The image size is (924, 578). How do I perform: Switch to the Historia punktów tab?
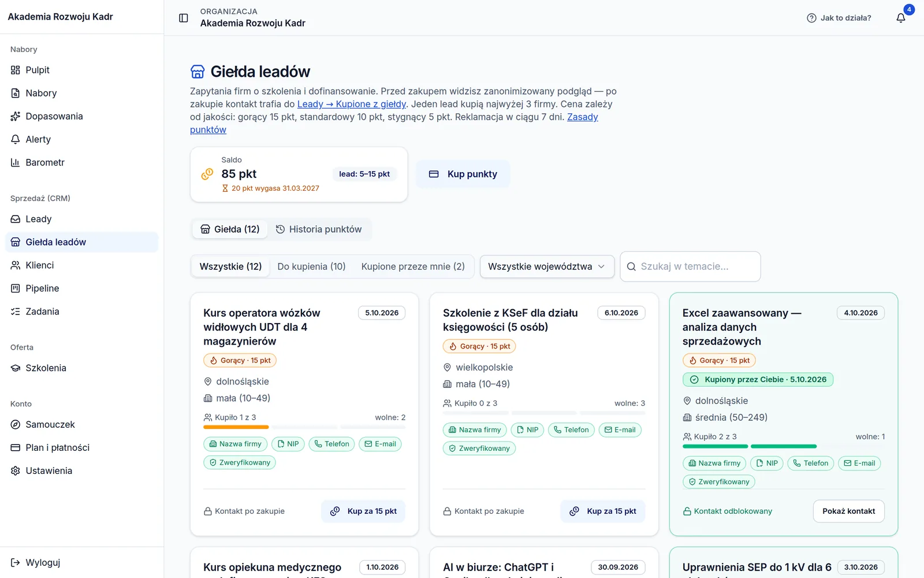tap(319, 229)
